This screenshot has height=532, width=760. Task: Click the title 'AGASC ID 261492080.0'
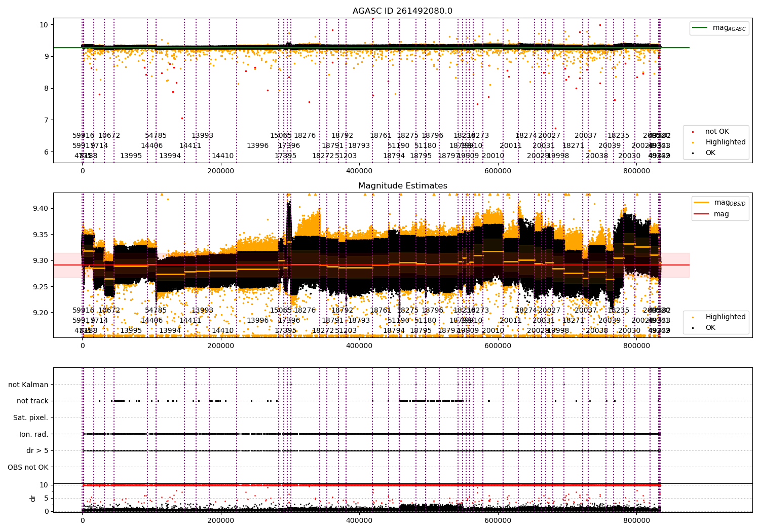402,11
